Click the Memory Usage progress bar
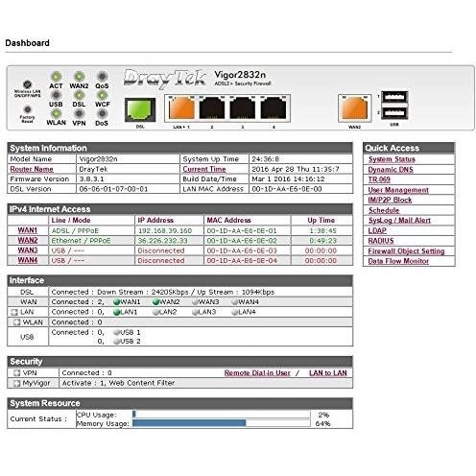The height and width of the screenshot is (476, 476). pos(222,423)
